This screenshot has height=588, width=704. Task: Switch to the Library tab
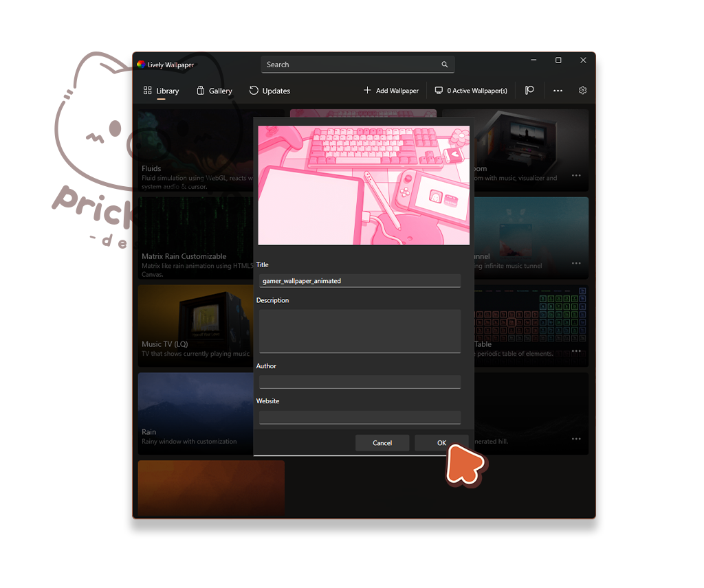(161, 91)
